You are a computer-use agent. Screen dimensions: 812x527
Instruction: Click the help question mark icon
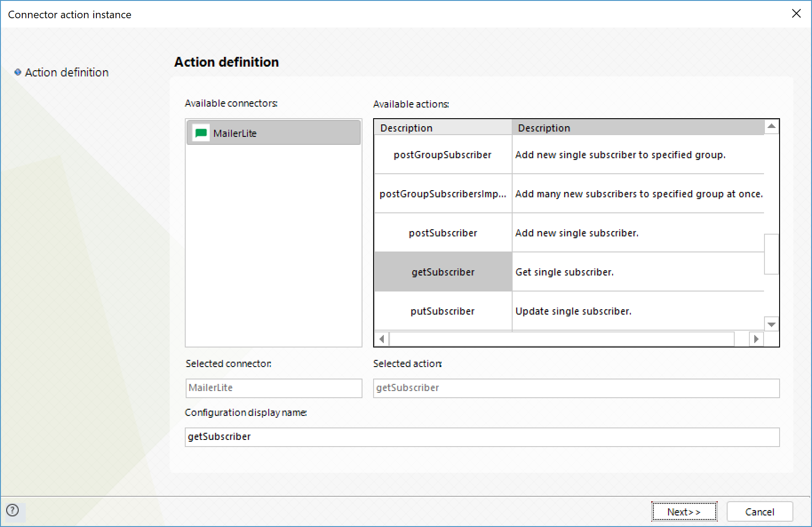[x=13, y=510]
